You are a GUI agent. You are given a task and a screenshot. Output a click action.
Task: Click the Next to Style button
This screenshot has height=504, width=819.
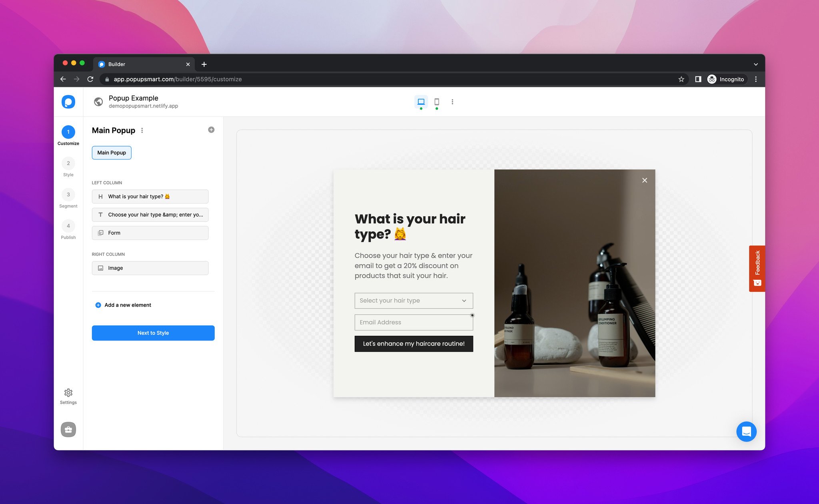153,333
